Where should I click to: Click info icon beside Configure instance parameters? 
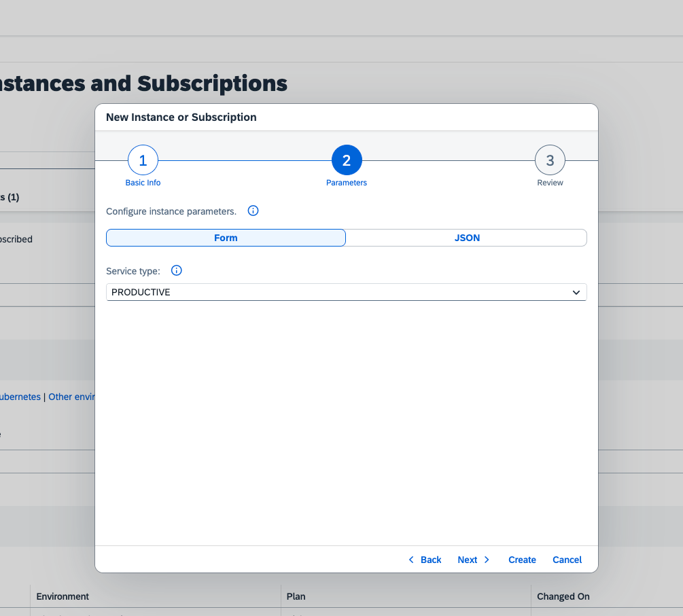pyautogui.click(x=253, y=211)
